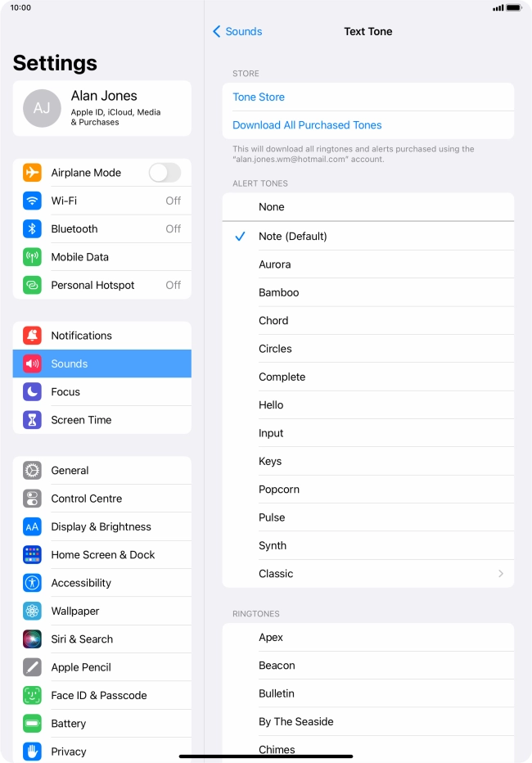This screenshot has height=763, width=532.
Task: Tap the Airplane Mode orange icon
Action: [32, 172]
